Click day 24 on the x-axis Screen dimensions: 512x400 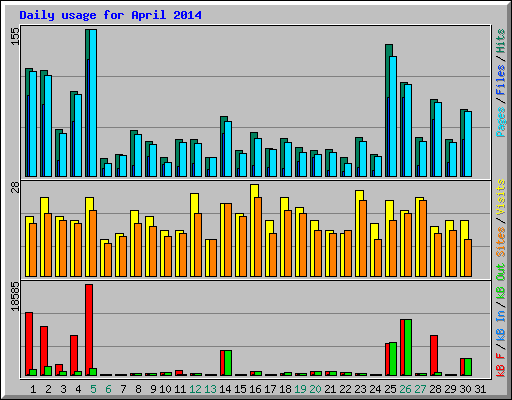(x=375, y=389)
